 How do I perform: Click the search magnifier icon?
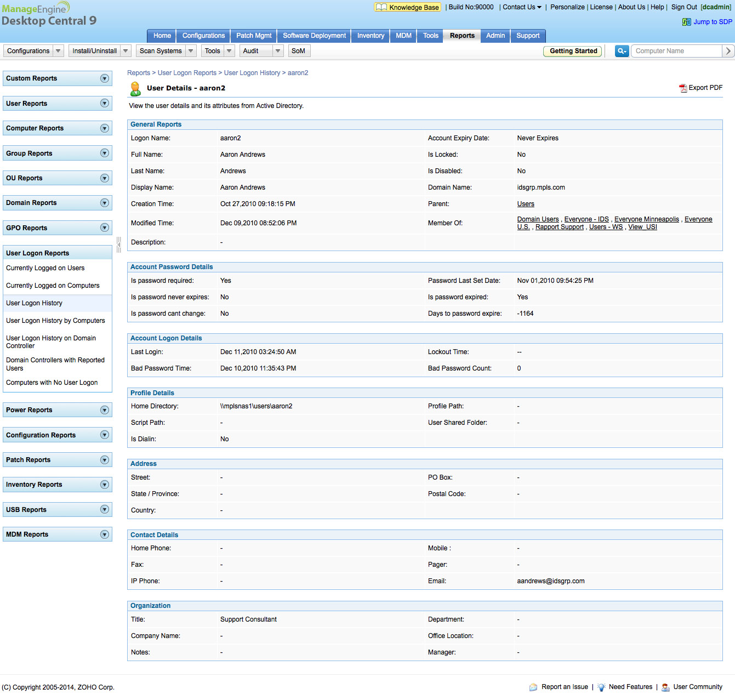tap(622, 51)
